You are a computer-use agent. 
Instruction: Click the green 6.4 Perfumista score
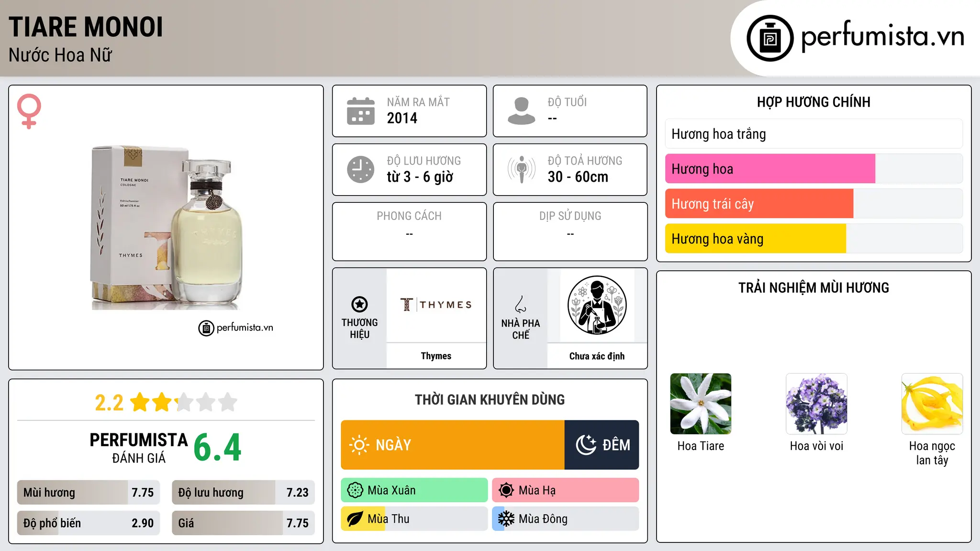tap(218, 447)
